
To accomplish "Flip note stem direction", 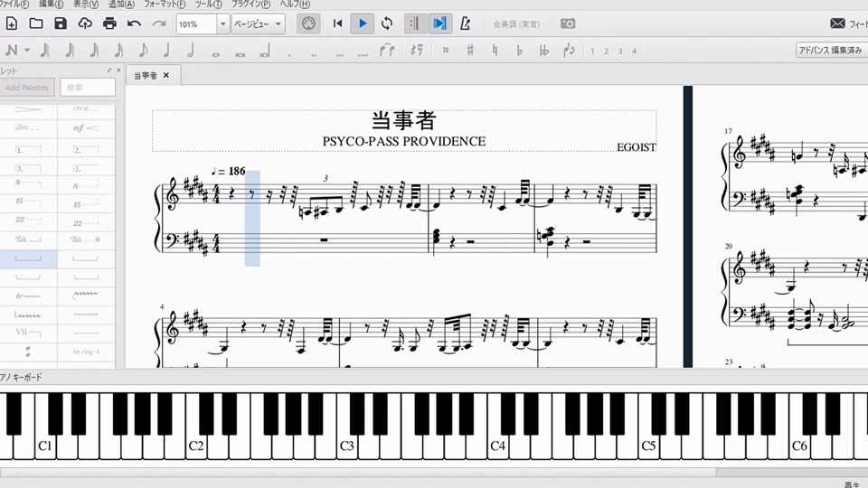I will pos(569,51).
